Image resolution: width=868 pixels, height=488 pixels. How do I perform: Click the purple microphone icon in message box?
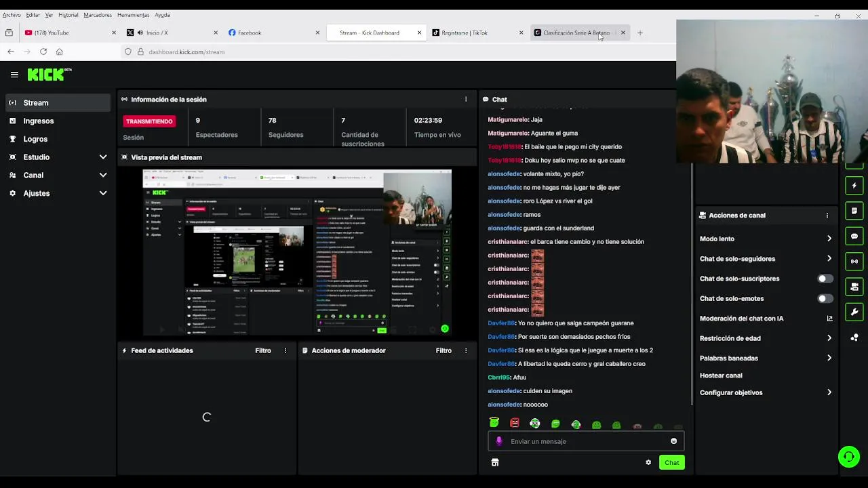point(499,441)
